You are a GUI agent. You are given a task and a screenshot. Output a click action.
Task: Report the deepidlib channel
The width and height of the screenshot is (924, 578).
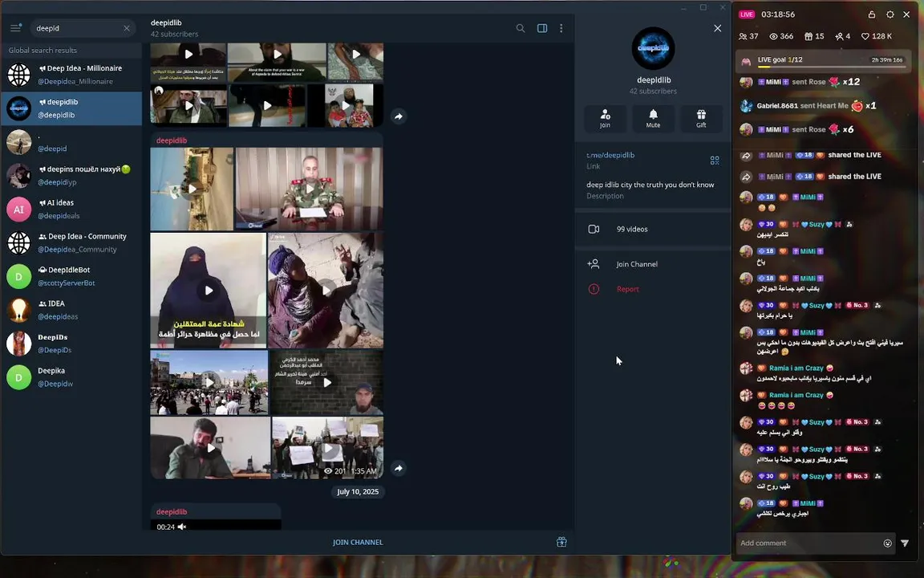pyautogui.click(x=653, y=289)
